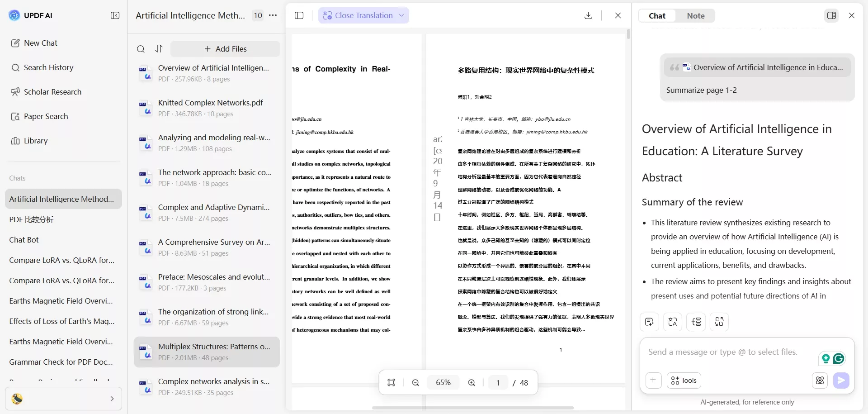
Task: Toggle the file list sidebar panel
Action: [299, 15]
